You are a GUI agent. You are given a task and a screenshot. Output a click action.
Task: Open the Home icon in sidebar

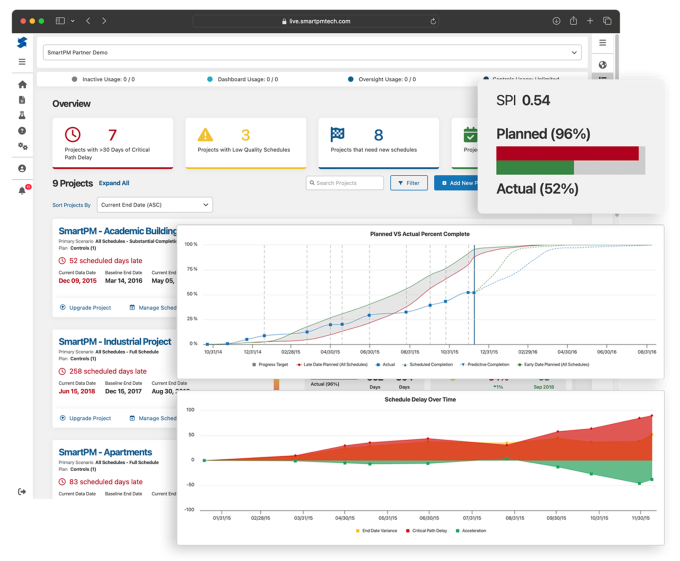[x=22, y=85]
